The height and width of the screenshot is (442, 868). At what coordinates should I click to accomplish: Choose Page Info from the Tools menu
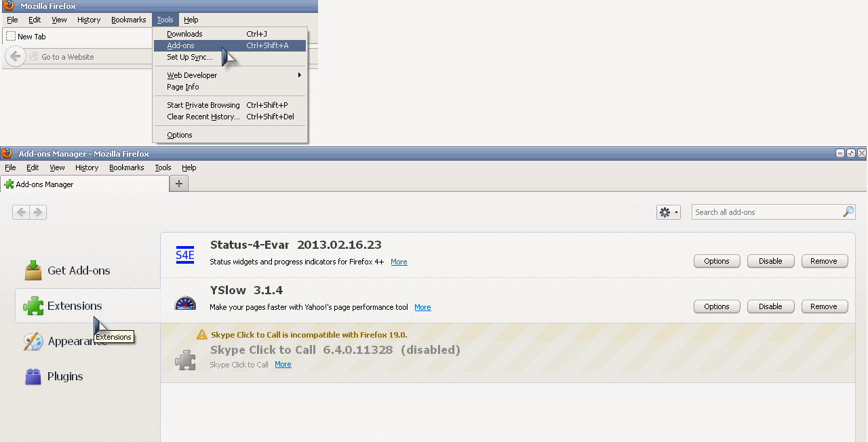click(230, 87)
